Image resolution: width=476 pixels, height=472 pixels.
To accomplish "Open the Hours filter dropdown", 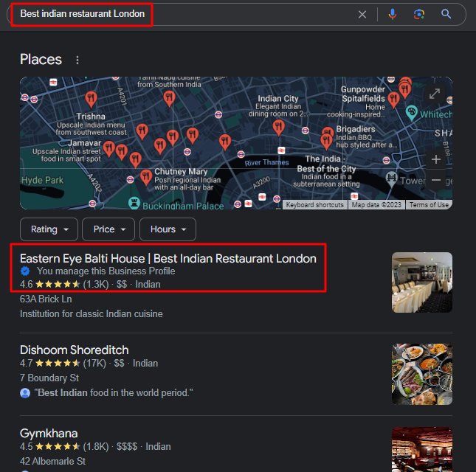I will click(x=168, y=229).
